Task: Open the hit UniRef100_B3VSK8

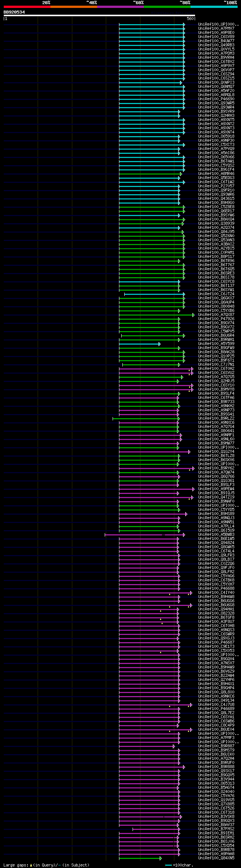Action: tap(216, 816)
